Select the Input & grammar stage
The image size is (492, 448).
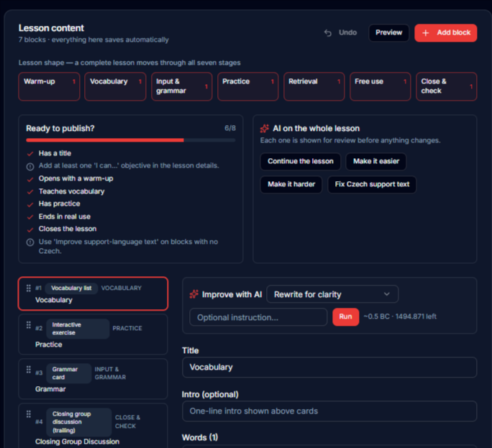[182, 86]
